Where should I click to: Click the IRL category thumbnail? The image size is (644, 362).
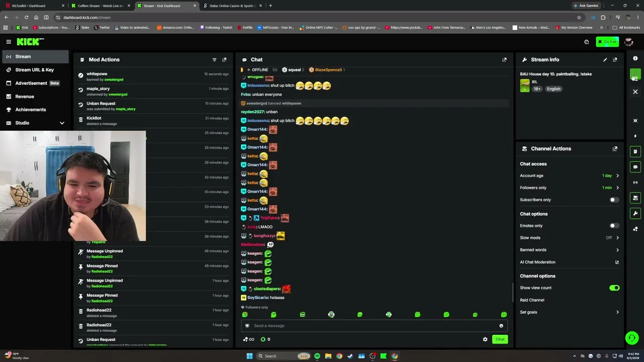coord(525,85)
